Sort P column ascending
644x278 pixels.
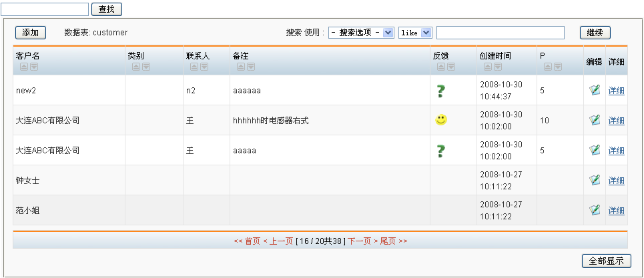coord(548,67)
